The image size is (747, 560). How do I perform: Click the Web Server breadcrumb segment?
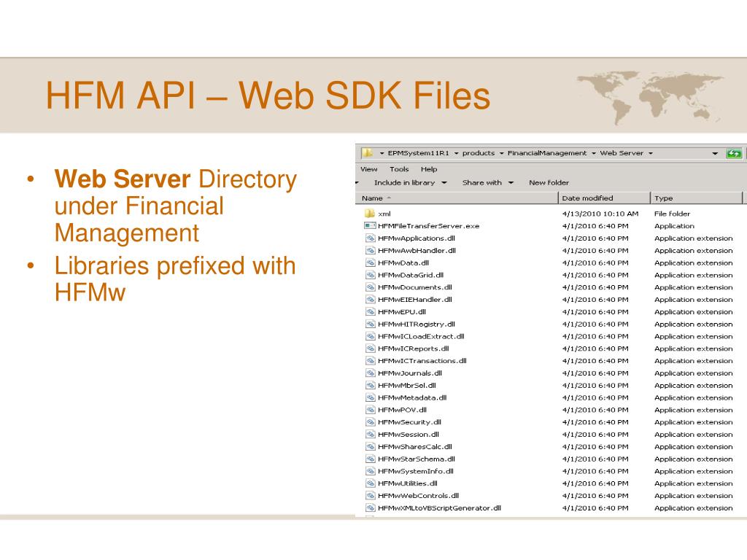(622, 153)
